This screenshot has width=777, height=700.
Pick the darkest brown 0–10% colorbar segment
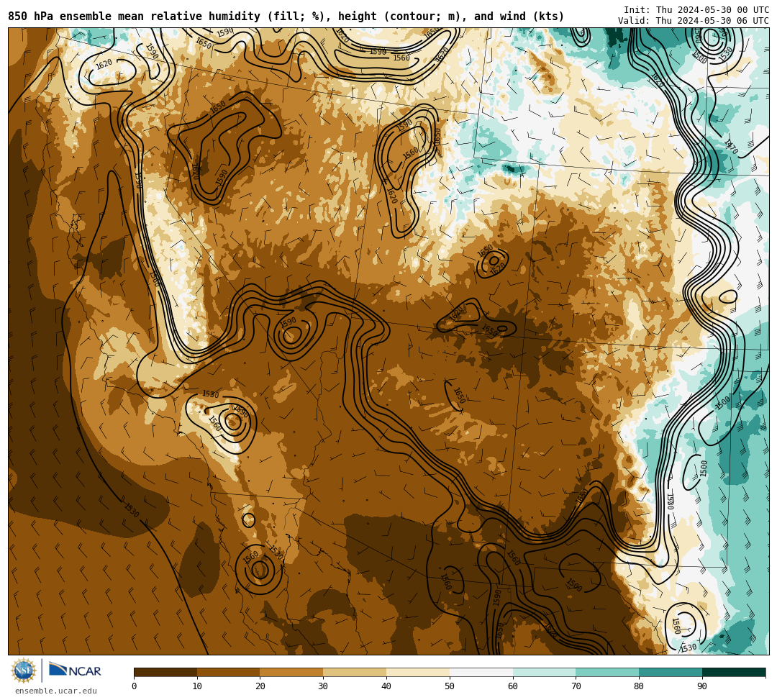(165, 672)
